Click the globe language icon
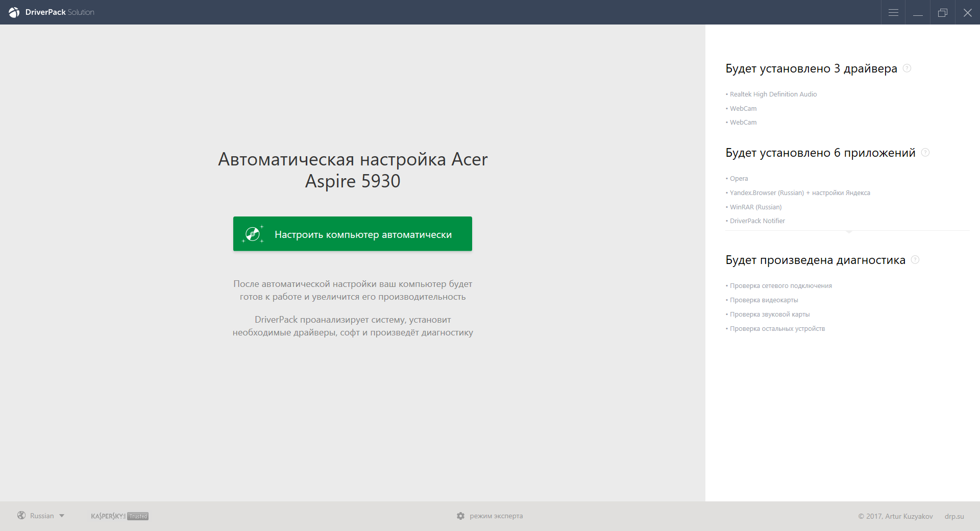Image resolution: width=980 pixels, height=531 pixels. tap(21, 516)
